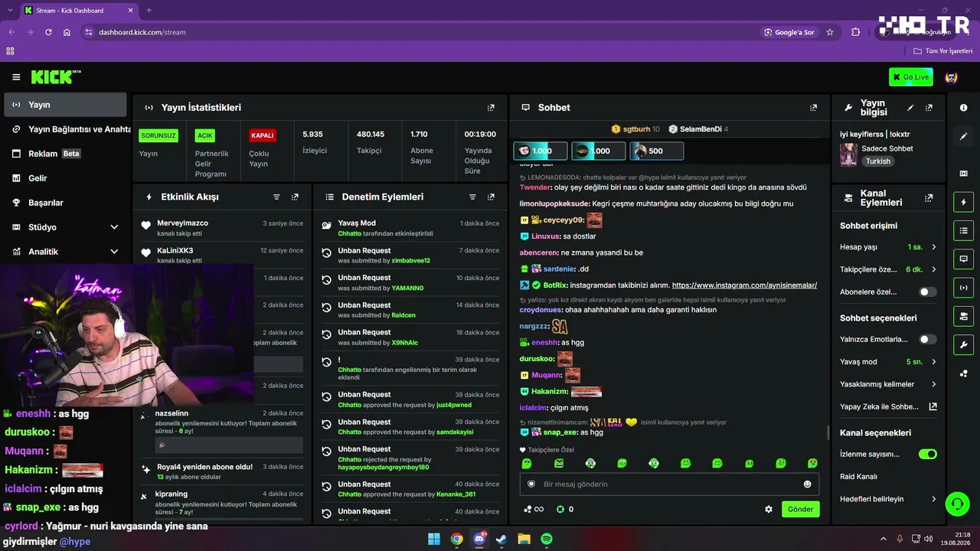Pop out the Yayın bilgisi panel
The height and width of the screenshot is (551, 980).
click(929, 108)
